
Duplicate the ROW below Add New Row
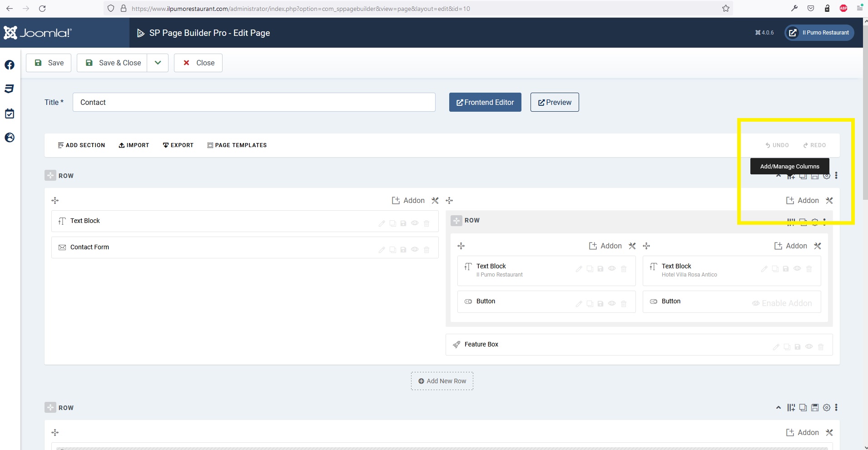[x=803, y=407]
